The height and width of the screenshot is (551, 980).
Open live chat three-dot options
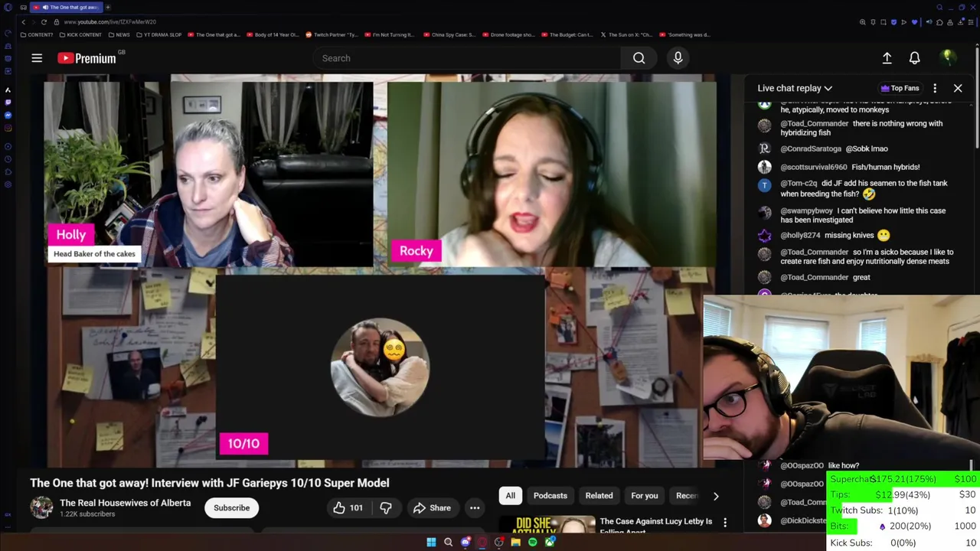click(x=935, y=88)
